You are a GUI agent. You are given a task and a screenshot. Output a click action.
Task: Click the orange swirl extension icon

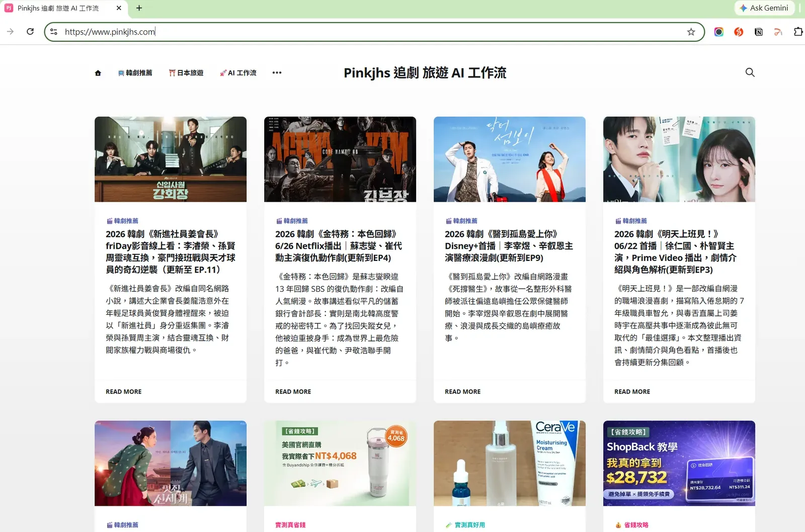[778, 32]
